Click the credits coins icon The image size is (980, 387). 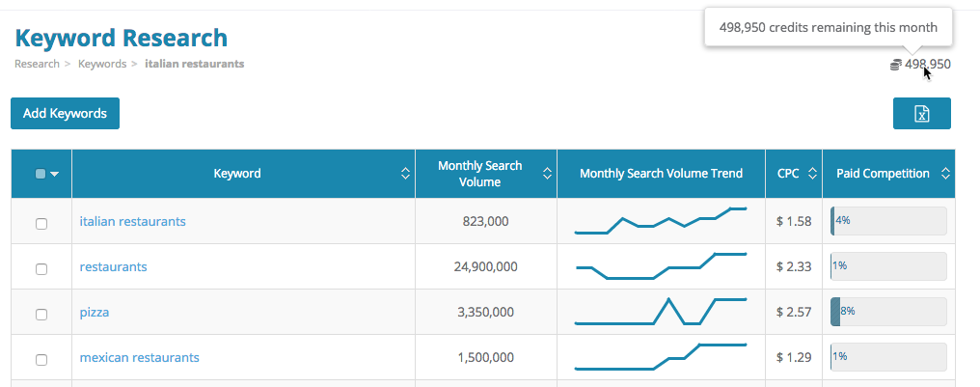pyautogui.click(x=895, y=65)
